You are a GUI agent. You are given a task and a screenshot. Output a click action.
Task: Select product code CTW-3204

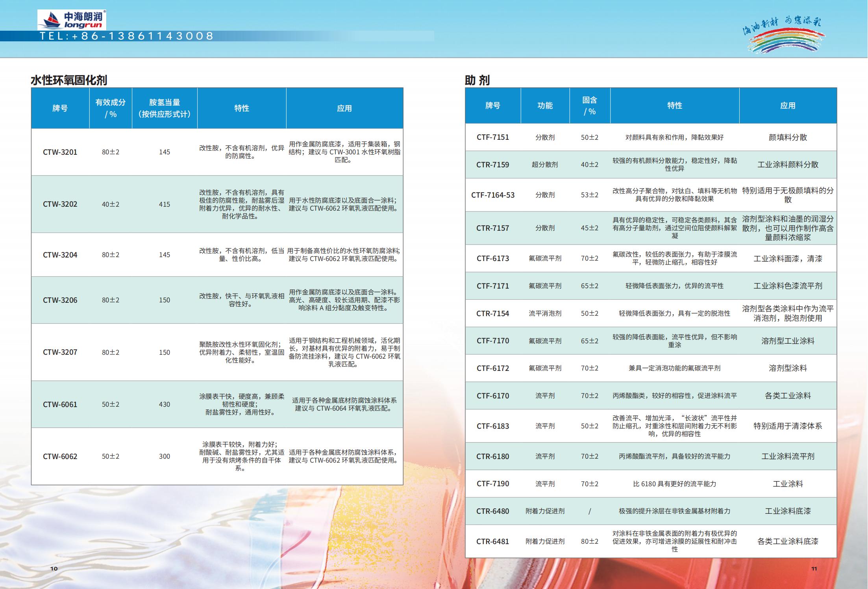pyautogui.click(x=60, y=255)
